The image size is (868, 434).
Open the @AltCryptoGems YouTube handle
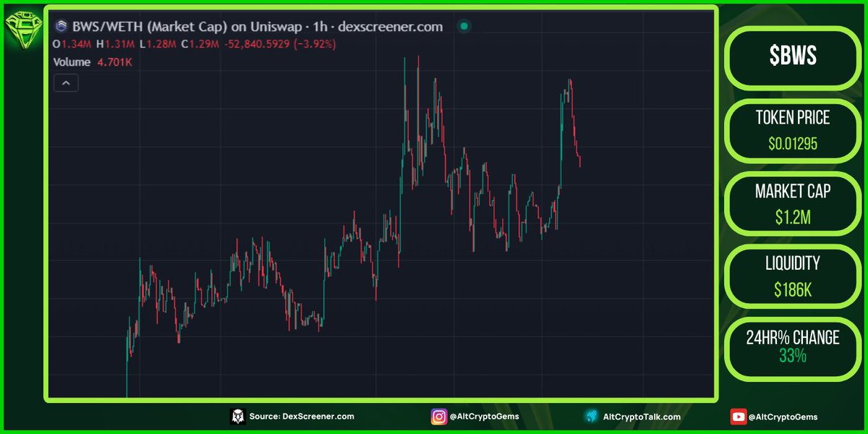[783, 417]
